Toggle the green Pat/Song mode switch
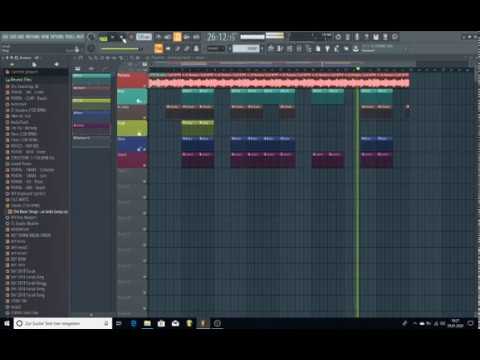Screen dimensions: 480x360 click(103, 38)
